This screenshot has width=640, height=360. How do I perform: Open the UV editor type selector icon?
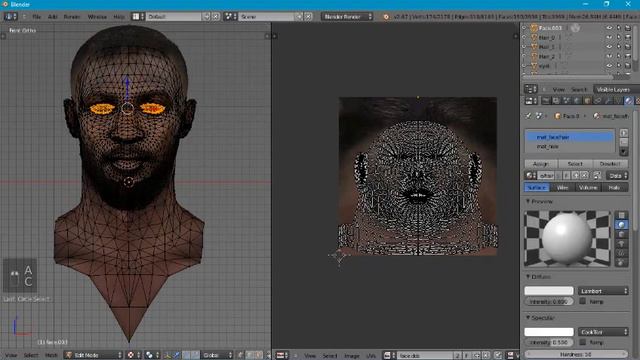point(282,356)
